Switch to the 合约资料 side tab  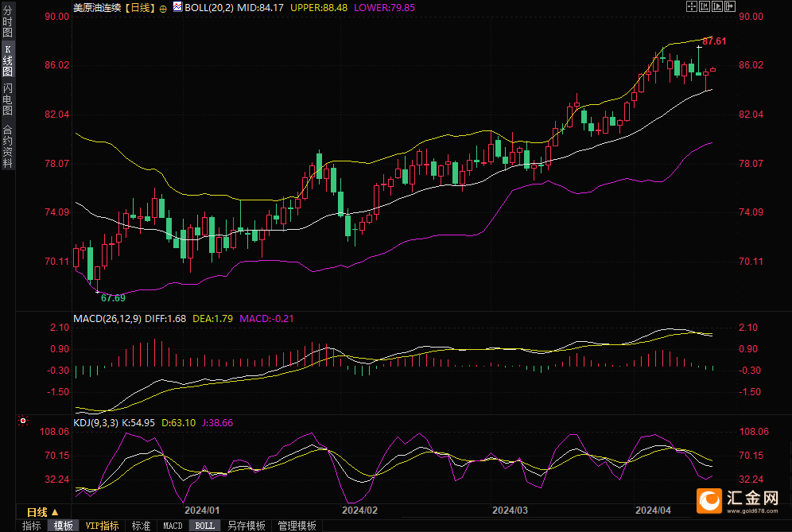(x=7, y=146)
